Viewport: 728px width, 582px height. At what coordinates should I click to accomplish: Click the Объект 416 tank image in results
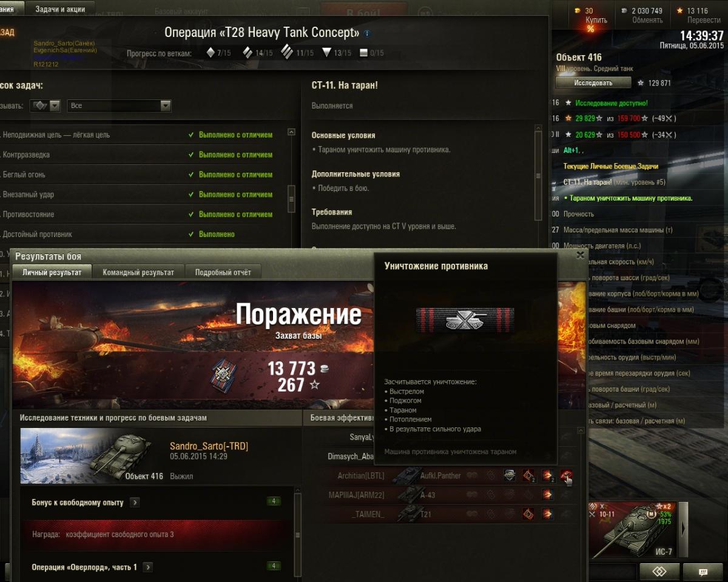click(x=92, y=456)
